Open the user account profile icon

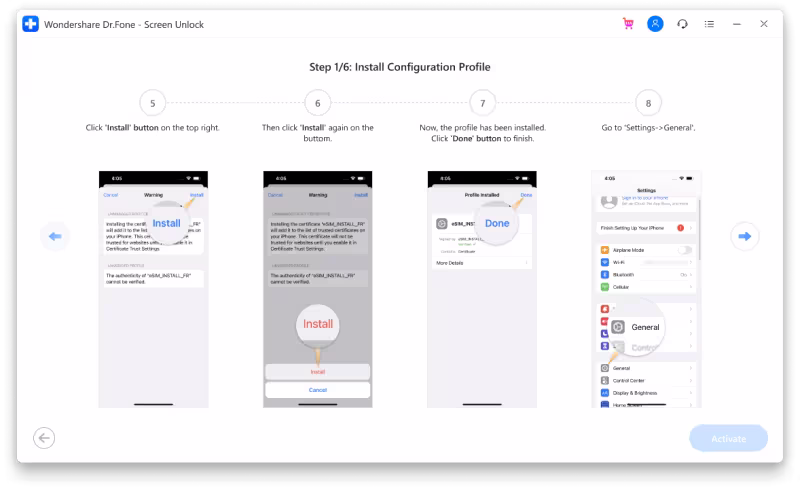[655, 24]
